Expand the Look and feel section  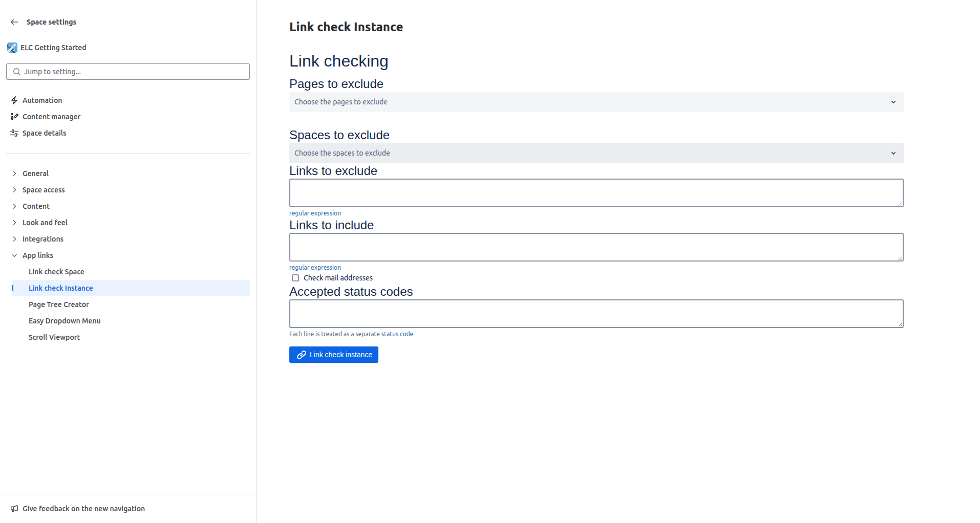tap(14, 223)
